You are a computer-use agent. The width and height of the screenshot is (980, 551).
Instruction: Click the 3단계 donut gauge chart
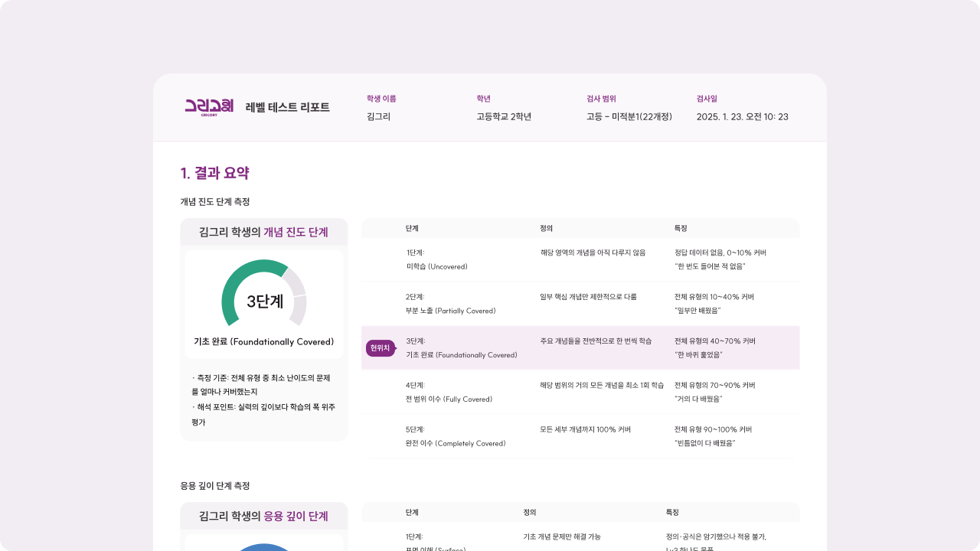coord(264,293)
